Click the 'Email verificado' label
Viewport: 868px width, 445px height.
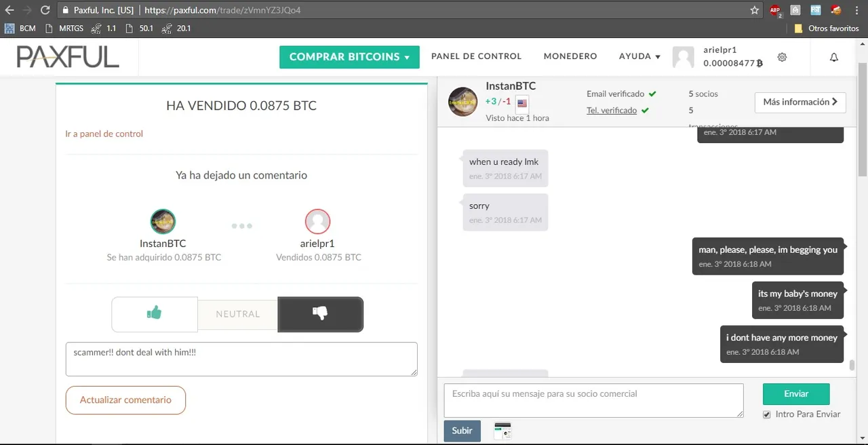[615, 94]
